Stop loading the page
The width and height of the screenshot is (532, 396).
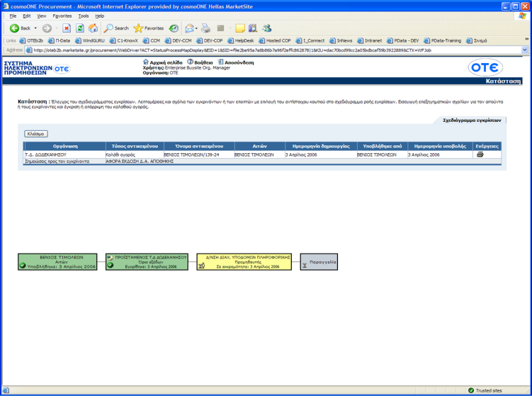click(x=67, y=28)
